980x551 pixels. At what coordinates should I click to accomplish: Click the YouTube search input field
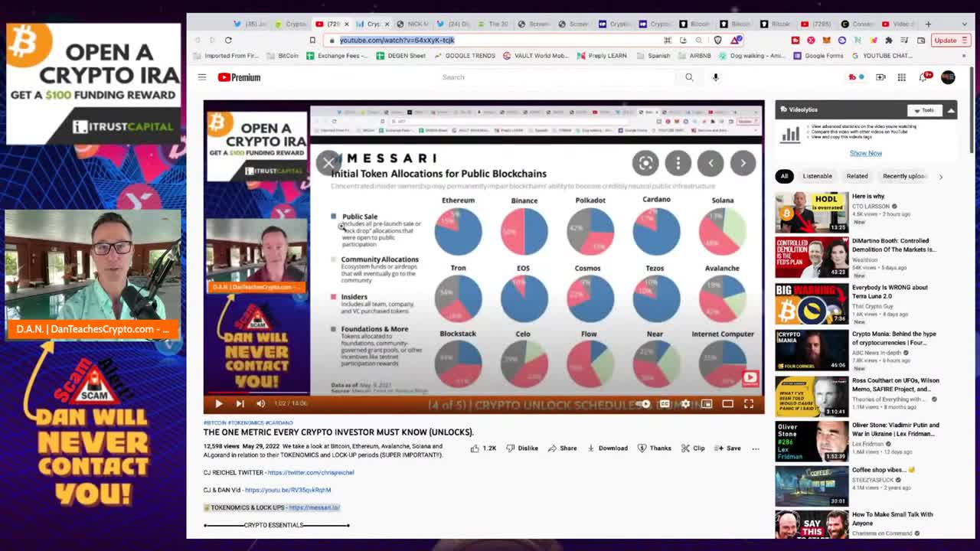[x=557, y=77]
